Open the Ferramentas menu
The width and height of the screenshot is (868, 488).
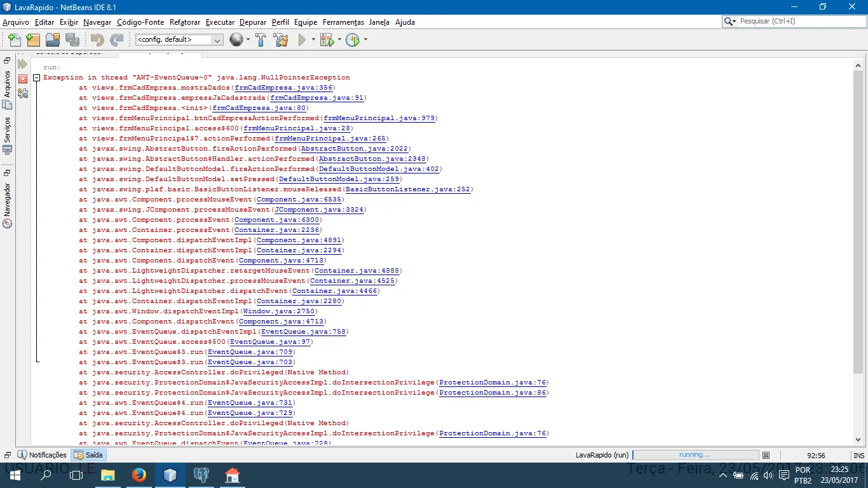click(x=343, y=22)
